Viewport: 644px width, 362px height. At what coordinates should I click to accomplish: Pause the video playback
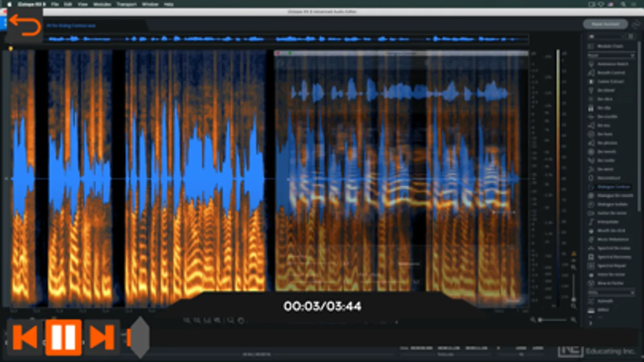(x=63, y=337)
